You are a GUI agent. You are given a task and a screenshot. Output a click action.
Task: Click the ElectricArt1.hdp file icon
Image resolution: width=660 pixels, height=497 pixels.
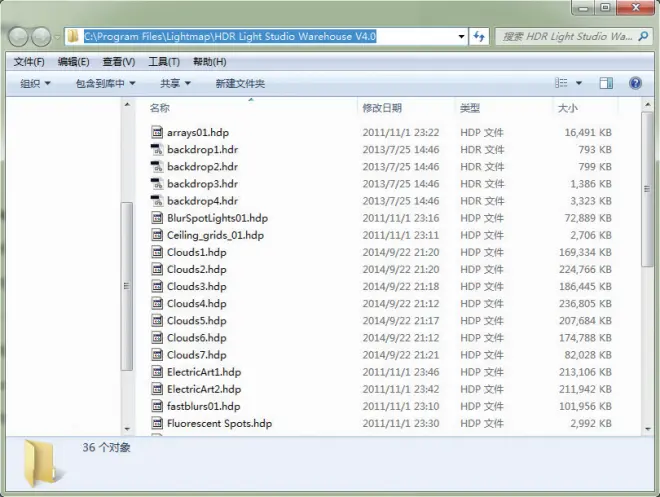click(x=157, y=372)
